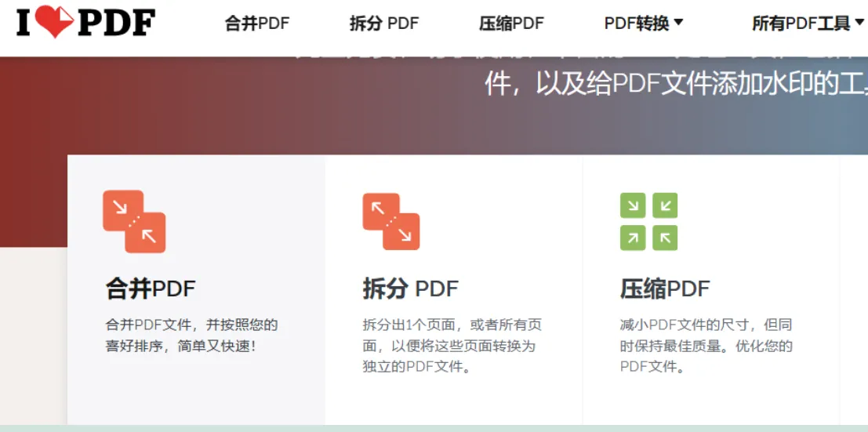This screenshot has width=868, height=432.
Task: Open 拆分 PDF in the top navigation
Action: (x=384, y=24)
